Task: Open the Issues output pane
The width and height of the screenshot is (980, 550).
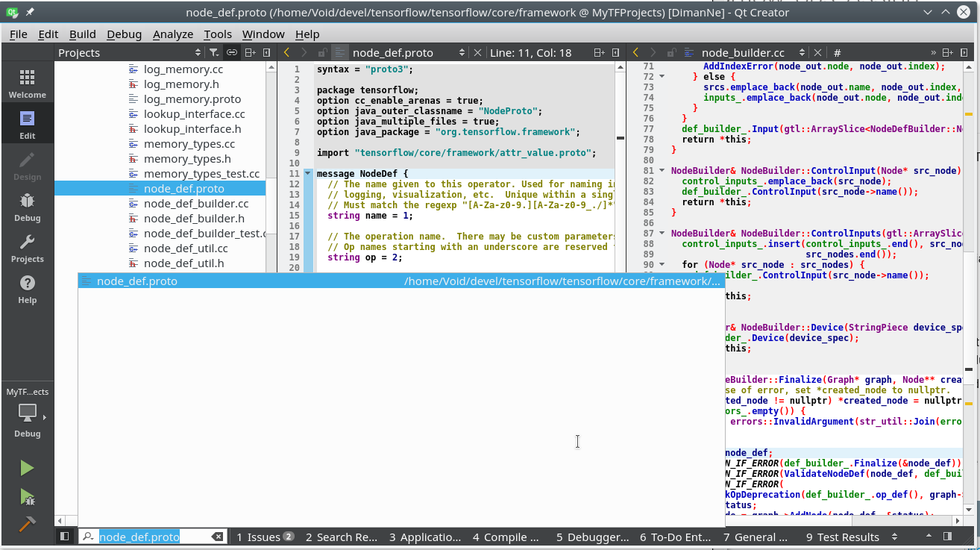Action: (x=265, y=537)
